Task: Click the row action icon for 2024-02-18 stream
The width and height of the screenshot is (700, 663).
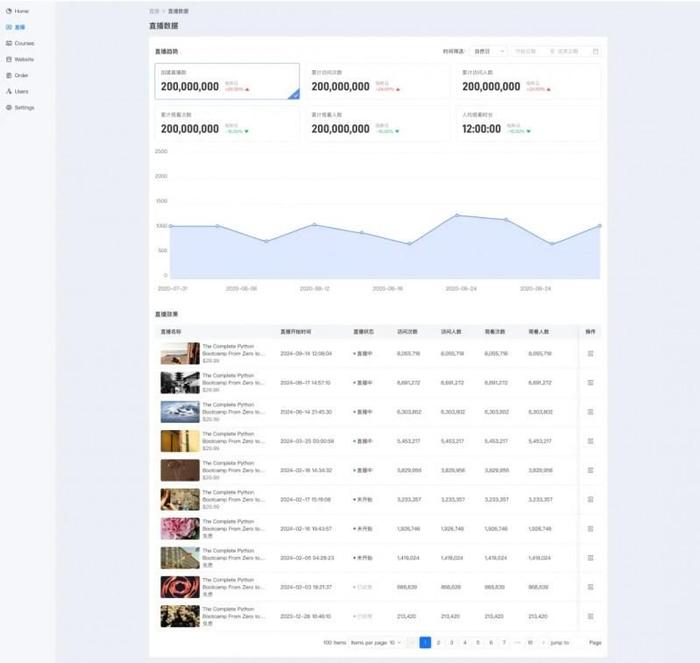Action: (590, 470)
